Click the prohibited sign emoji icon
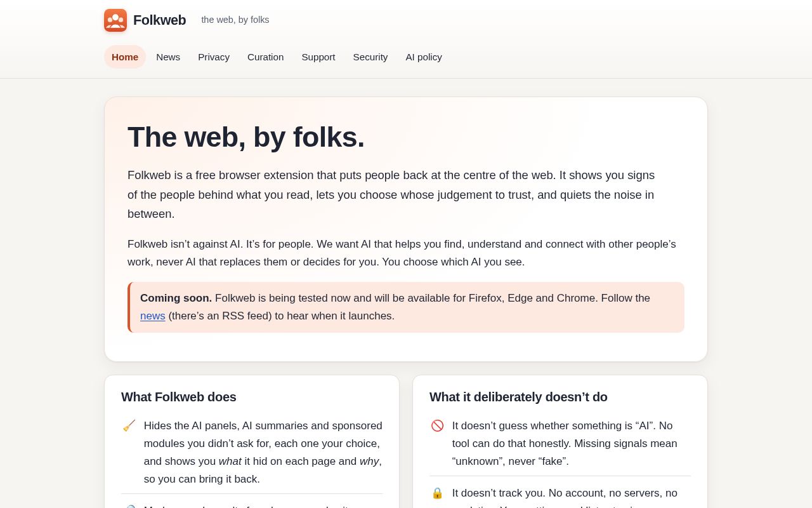The height and width of the screenshot is (508, 812). [x=437, y=425]
